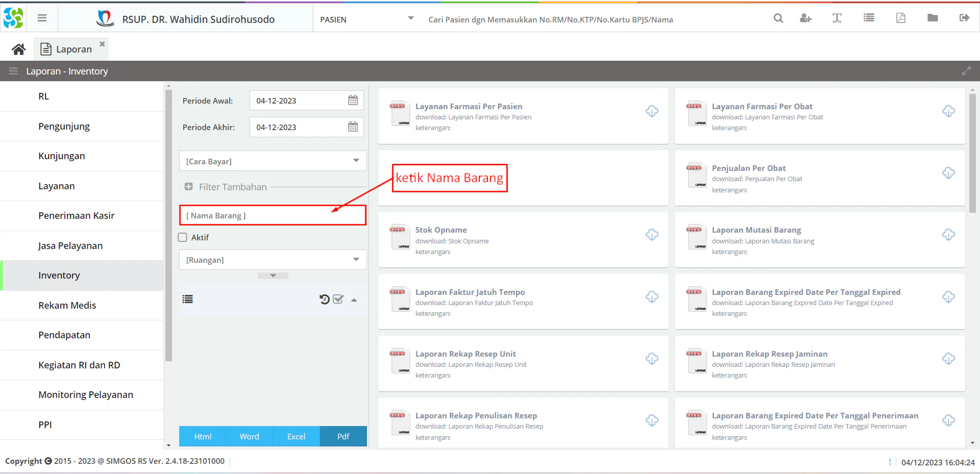Download Laporan Mutasi Barang report

point(948,235)
